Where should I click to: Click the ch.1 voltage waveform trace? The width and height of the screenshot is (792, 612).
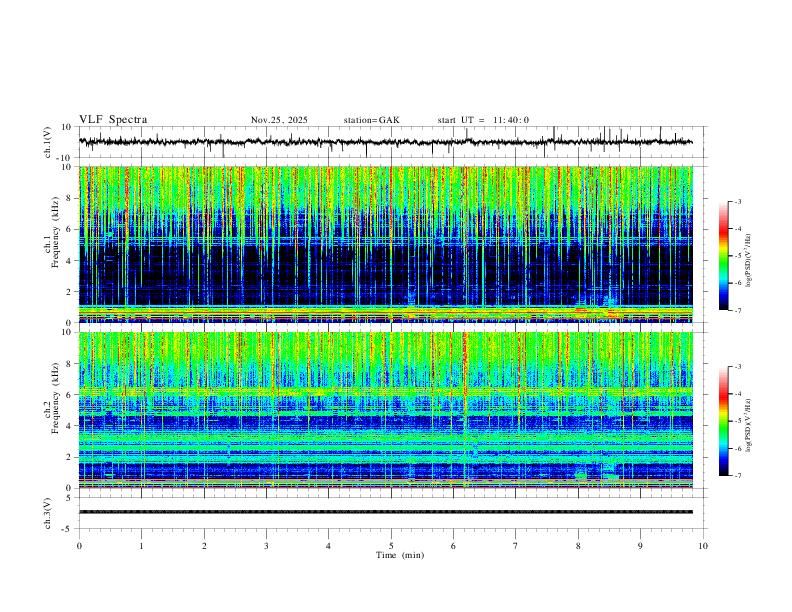[x=385, y=142]
